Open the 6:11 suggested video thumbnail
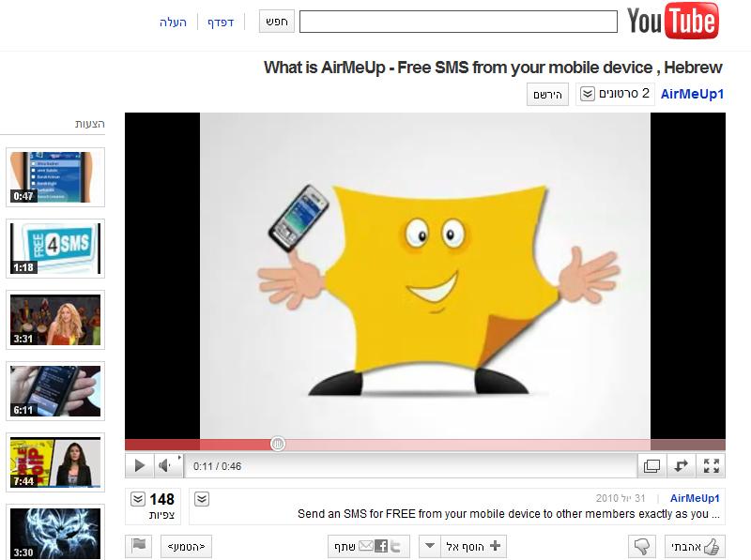Screen dimensions: 751x560 click(55, 391)
